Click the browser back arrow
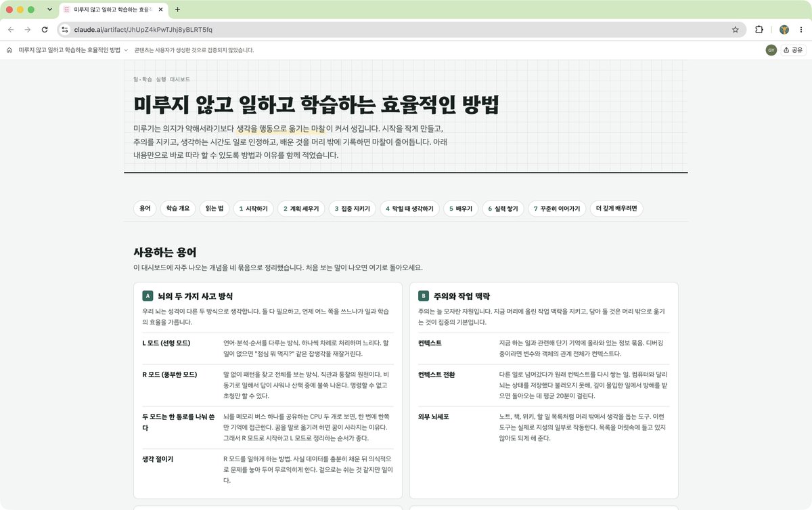 click(10, 30)
